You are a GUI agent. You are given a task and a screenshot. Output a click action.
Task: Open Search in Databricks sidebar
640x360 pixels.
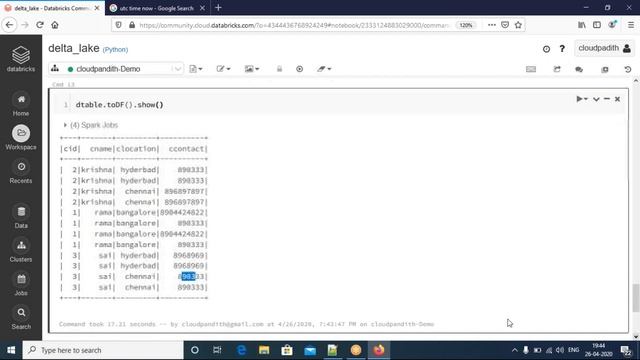pyautogui.click(x=21, y=318)
